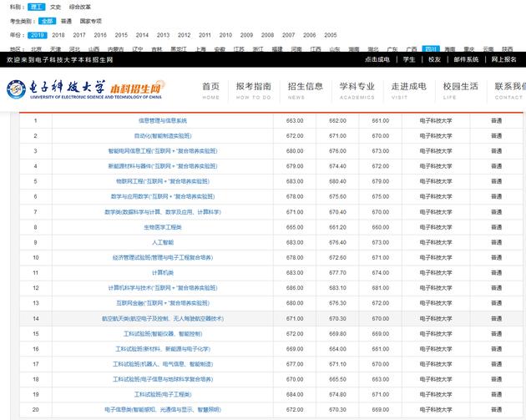Open 网上报名 link in top bar
Image resolution: width=526 pixels, height=420 pixels.
tap(503, 59)
